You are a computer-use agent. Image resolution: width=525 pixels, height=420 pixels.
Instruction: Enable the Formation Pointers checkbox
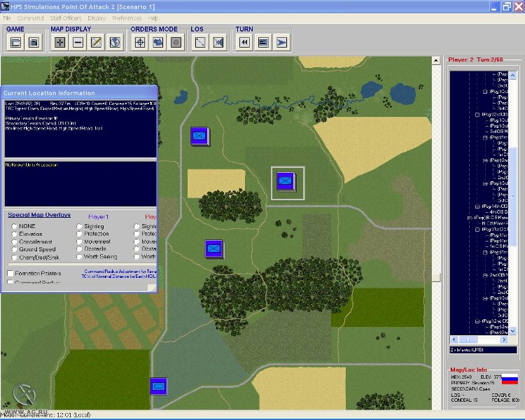coord(10,274)
